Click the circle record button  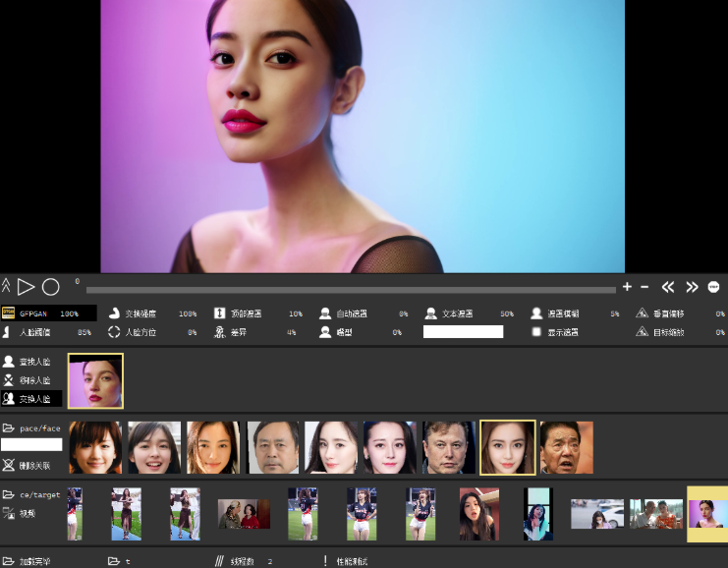(x=51, y=287)
